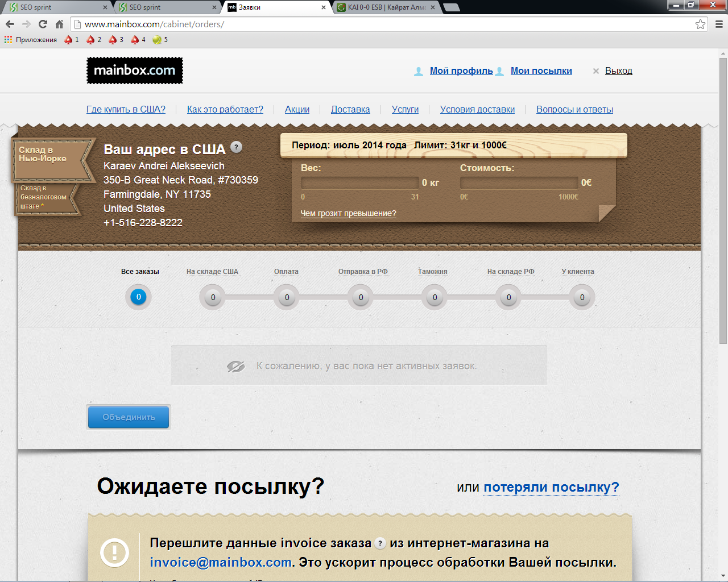Go to the browser home icon
This screenshot has height=582, width=728.
pos(59,24)
